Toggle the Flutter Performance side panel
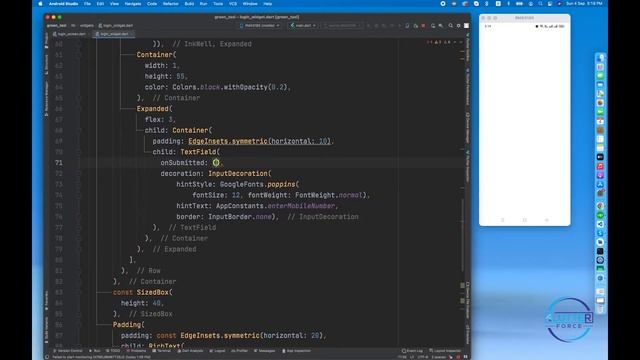Image resolution: width=640 pixels, height=360 pixels. pos(467,87)
